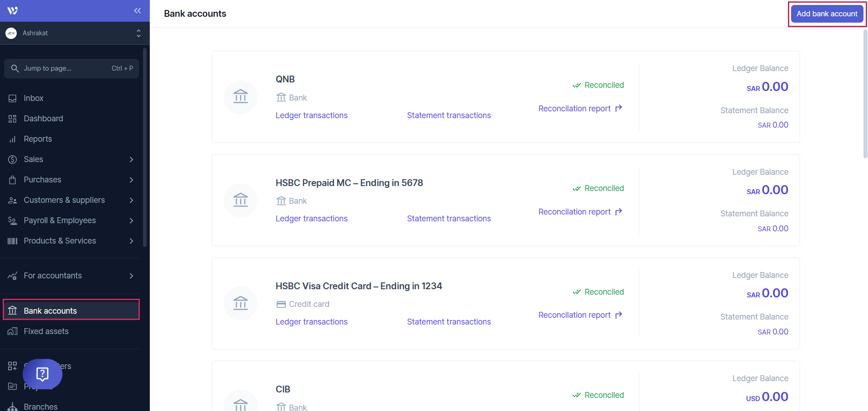The height and width of the screenshot is (411, 868).
Task: Expand the For accountants section
Action: point(131,276)
